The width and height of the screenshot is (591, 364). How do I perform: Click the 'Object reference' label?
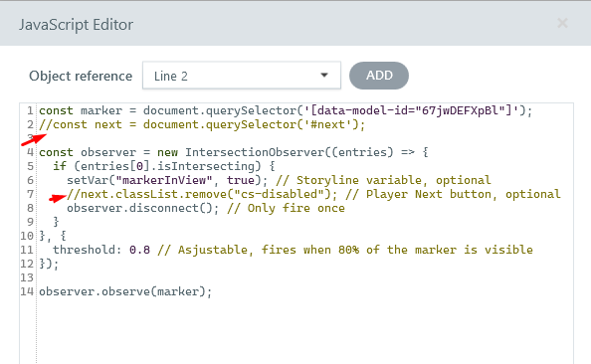tap(81, 77)
